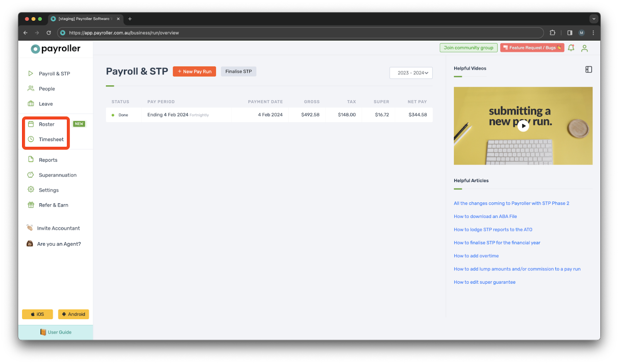Click the People sidebar icon

pos(31,88)
